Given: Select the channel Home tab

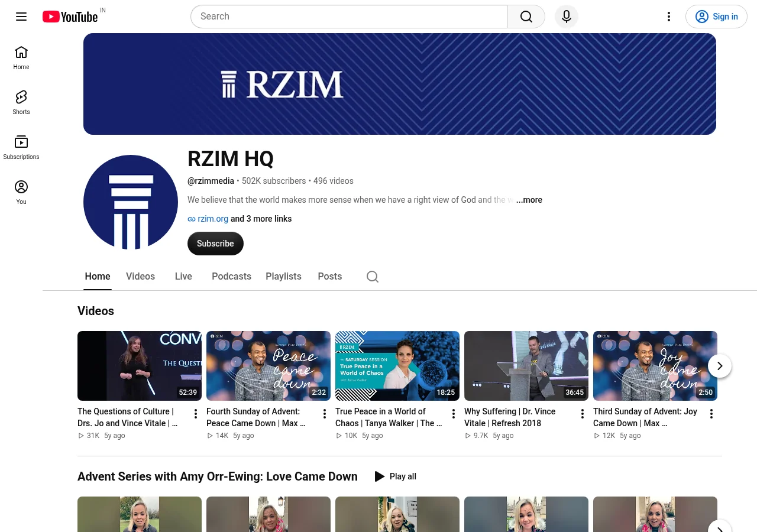Looking at the screenshot, I should tap(98, 277).
